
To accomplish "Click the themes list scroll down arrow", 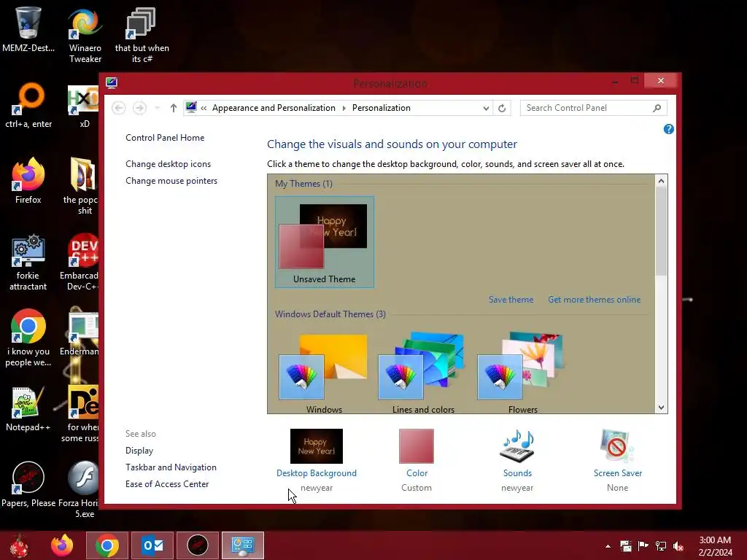I will (x=661, y=407).
